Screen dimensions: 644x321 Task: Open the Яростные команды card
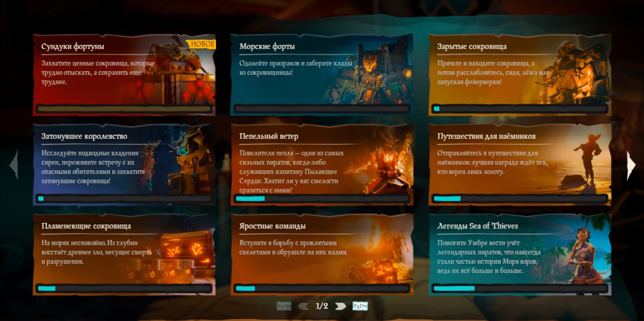point(321,254)
